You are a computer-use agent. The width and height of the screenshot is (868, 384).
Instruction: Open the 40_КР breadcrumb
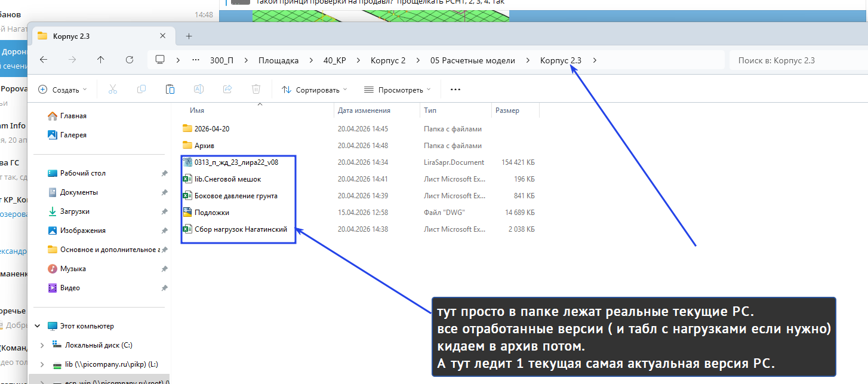[334, 60]
